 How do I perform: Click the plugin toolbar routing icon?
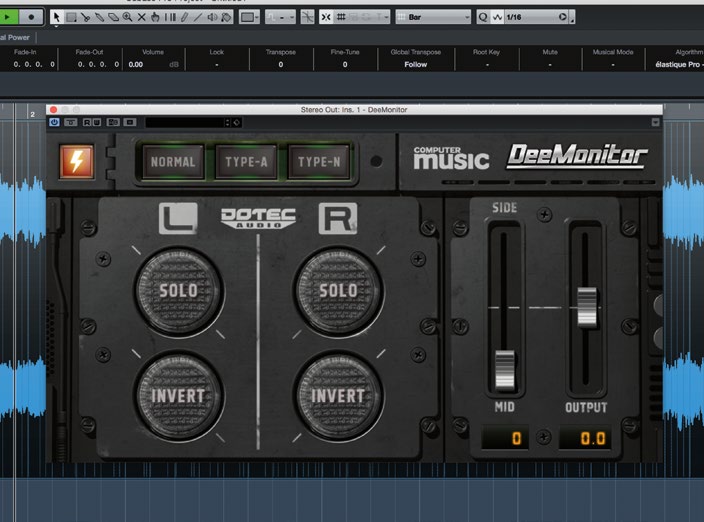(70, 122)
